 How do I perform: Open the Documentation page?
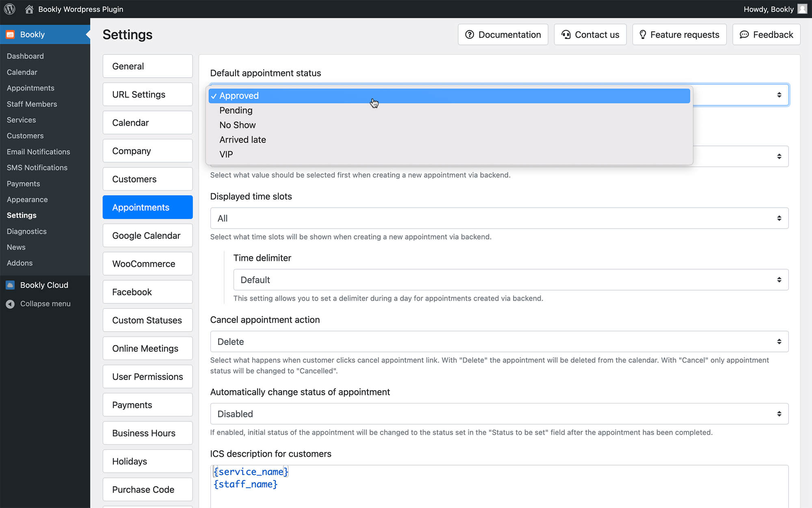(x=503, y=35)
